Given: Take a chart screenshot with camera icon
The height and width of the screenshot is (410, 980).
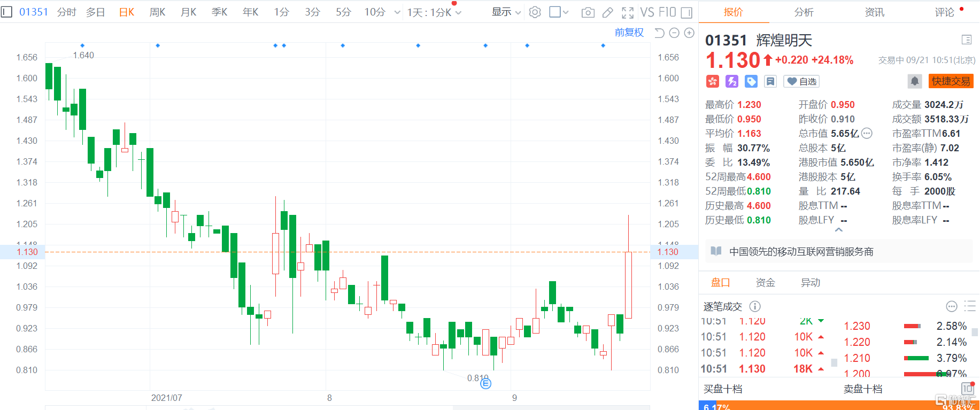Looking at the screenshot, I should pyautogui.click(x=588, y=12).
